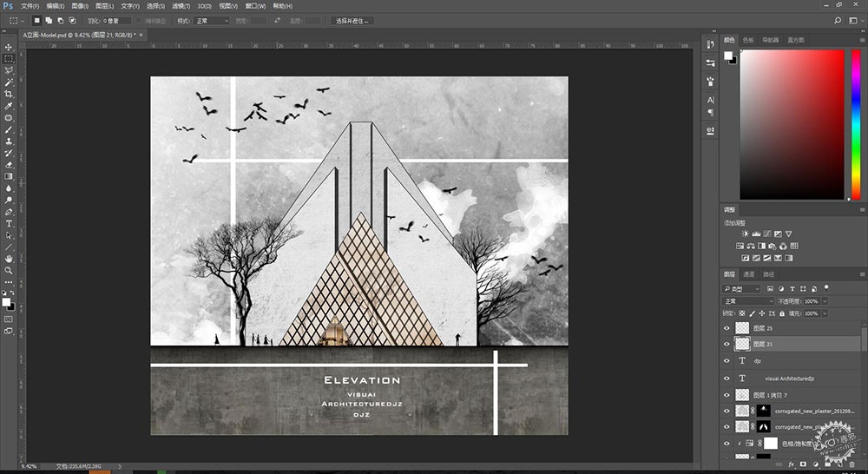Toggle visibility of djz text layer
Viewport: 868px width, 474px height.
pos(727,361)
